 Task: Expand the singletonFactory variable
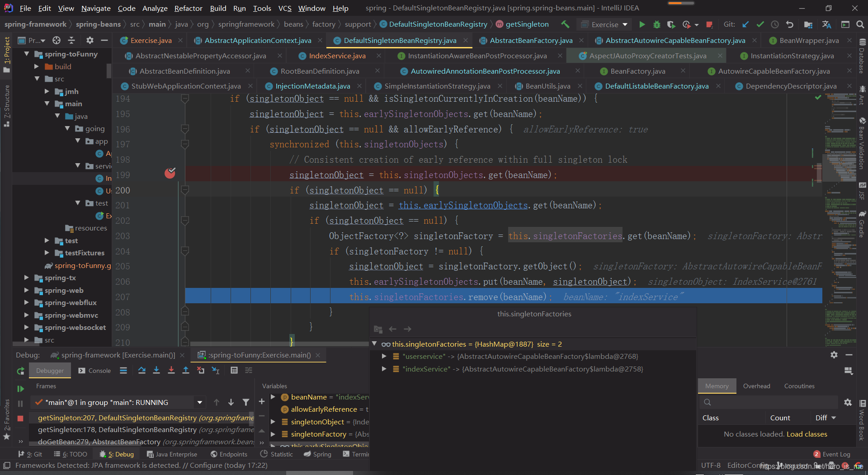[x=273, y=434]
